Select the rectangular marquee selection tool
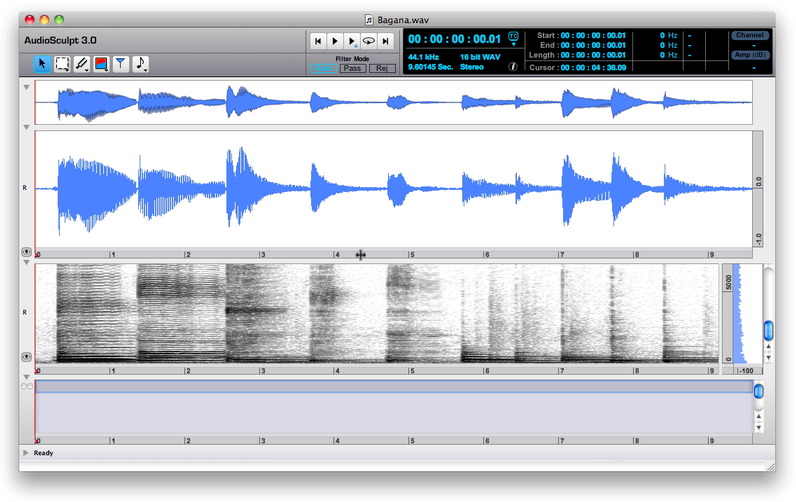The image size is (796, 502). point(62,64)
